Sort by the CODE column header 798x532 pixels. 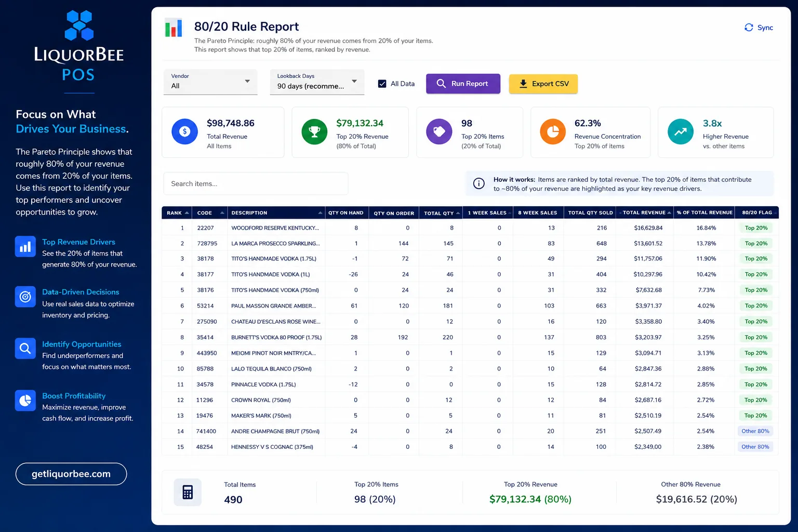[x=210, y=213]
